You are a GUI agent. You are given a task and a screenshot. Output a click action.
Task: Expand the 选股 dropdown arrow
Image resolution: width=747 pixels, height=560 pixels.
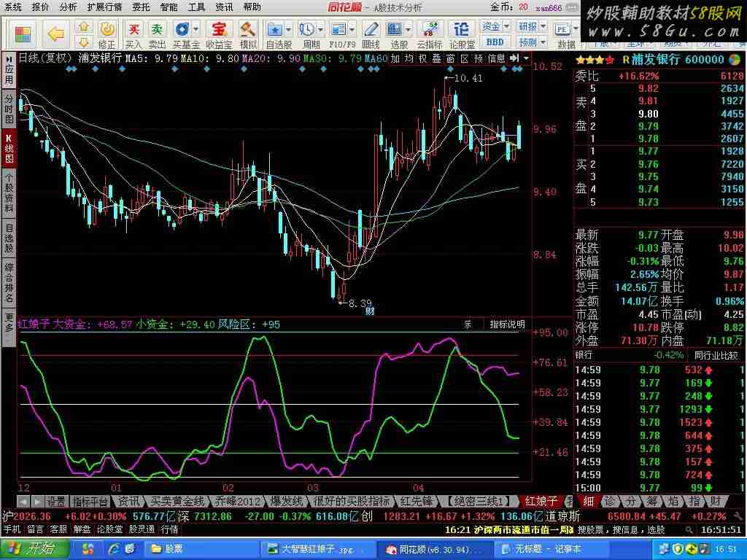point(409,29)
